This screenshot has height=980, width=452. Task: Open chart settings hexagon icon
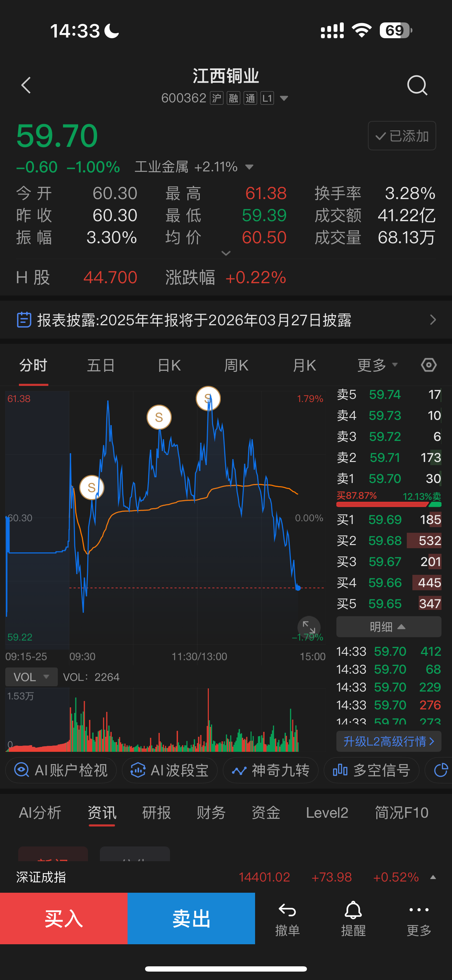(429, 365)
